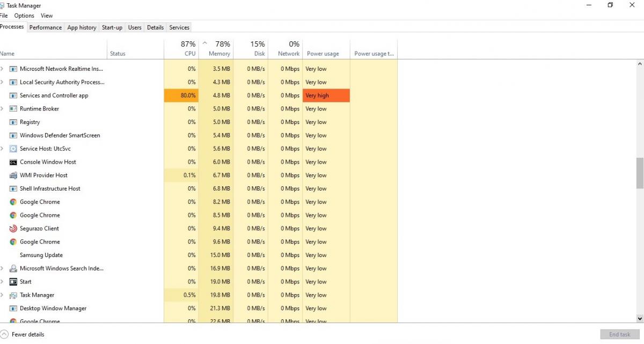Viewport: 644px width, 344px height.
Task: Click the Windows Defender SmartScreen icon
Action: click(x=13, y=135)
